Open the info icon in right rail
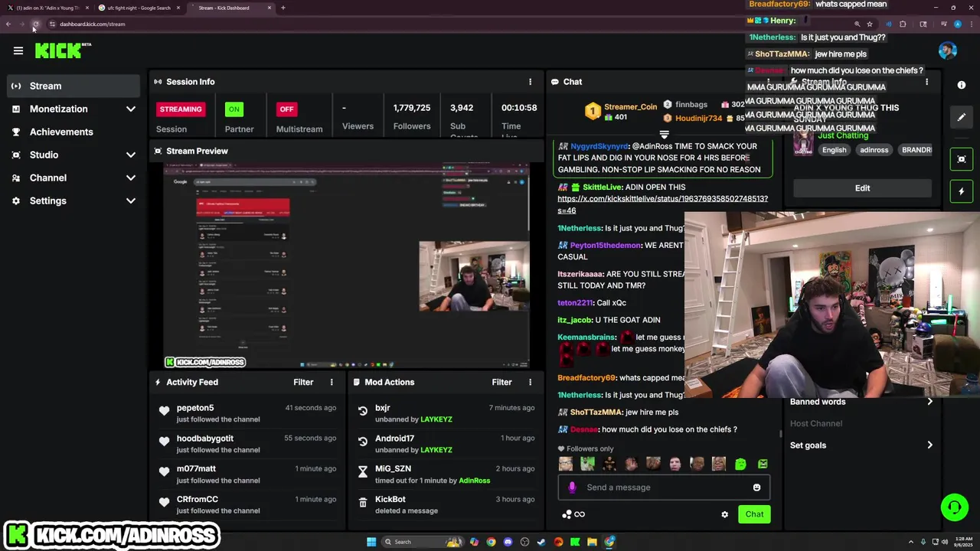 coord(962,85)
